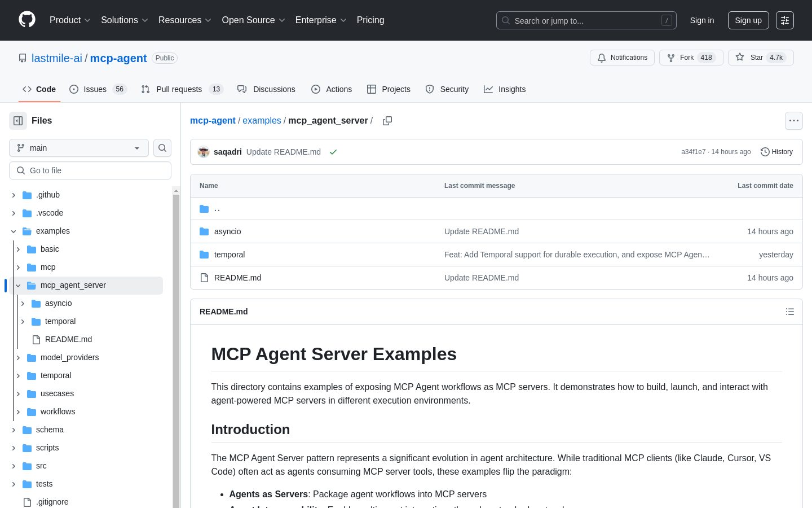The image size is (812, 508).
Task: Open the Pull requests tab
Action: pos(182,89)
